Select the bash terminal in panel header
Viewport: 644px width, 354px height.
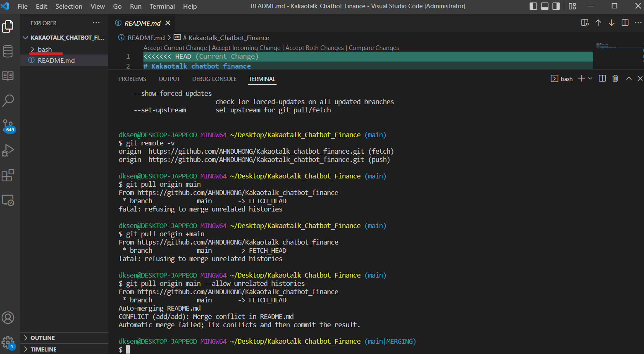point(562,78)
